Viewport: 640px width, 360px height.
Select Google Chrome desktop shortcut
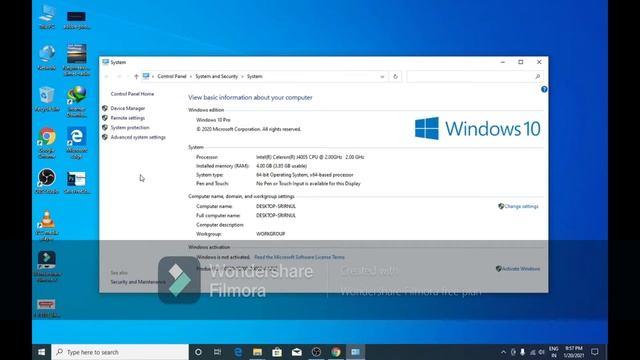[47, 142]
